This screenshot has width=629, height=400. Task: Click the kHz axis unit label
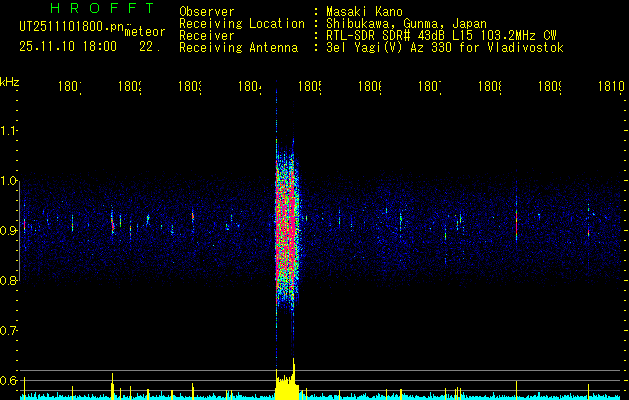(9, 82)
